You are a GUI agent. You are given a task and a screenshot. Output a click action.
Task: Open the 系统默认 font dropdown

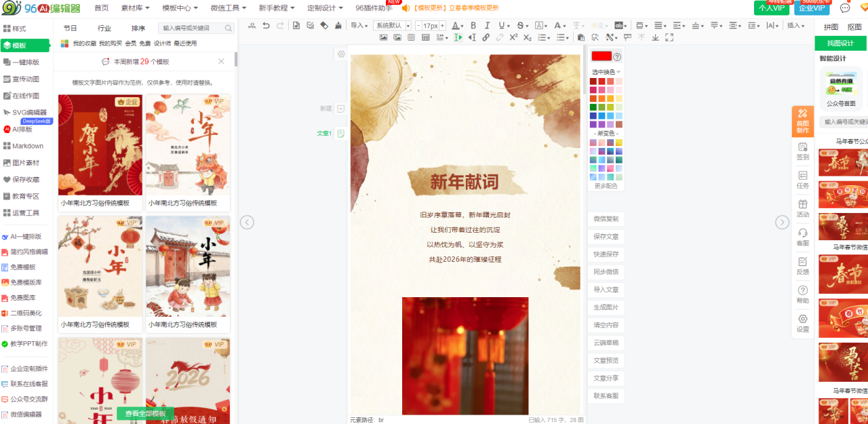click(x=393, y=26)
